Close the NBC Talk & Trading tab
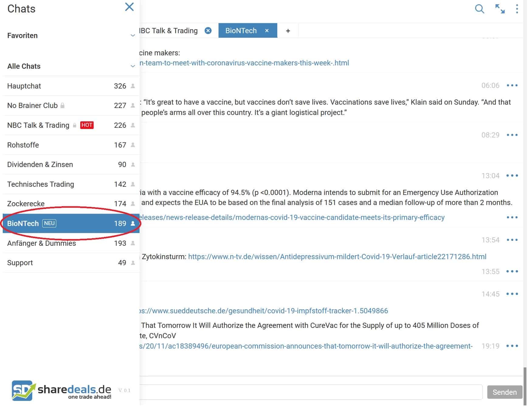The width and height of the screenshot is (532, 410). [x=208, y=30]
